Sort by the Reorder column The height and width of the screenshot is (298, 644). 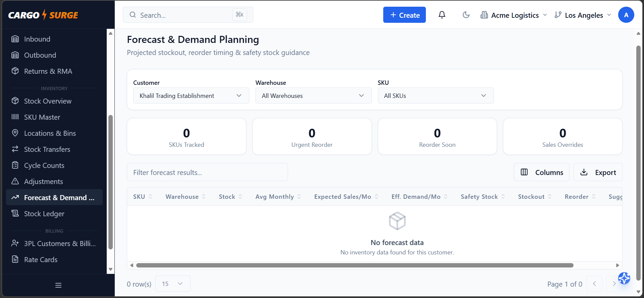click(580, 197)
